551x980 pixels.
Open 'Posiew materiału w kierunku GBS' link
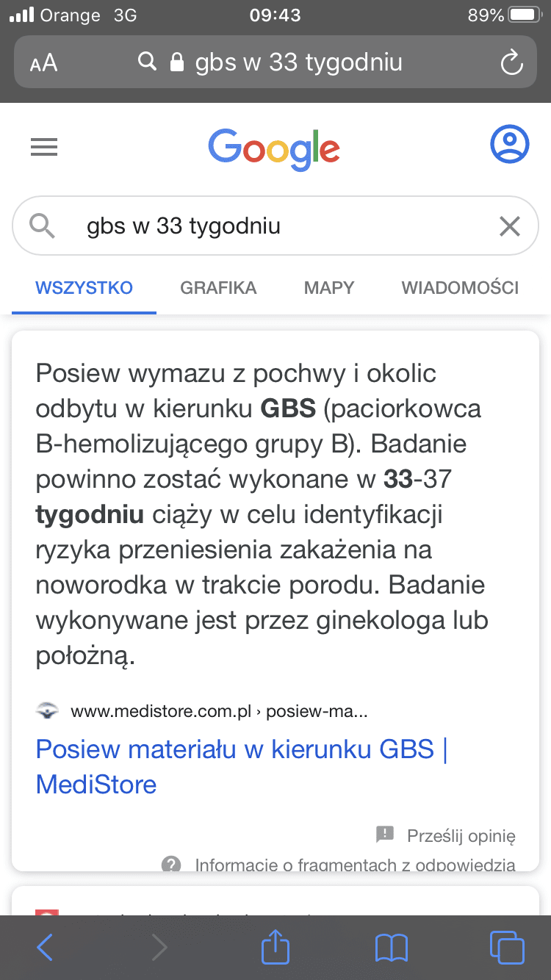(241, 766)
